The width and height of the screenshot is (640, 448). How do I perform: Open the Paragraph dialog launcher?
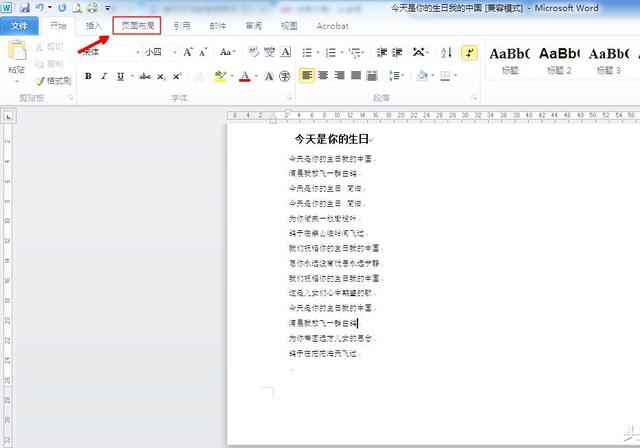coord(474,98)
